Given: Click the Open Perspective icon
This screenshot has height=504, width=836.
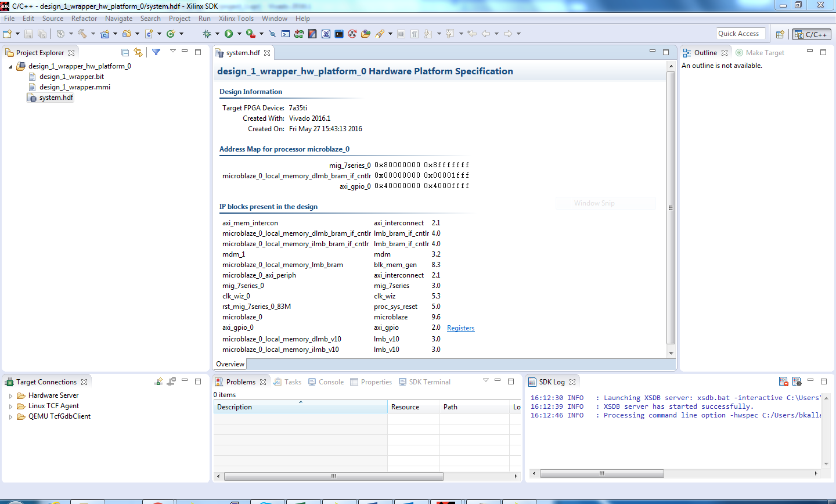Looking at the screenshot, I should click(780, 34).
